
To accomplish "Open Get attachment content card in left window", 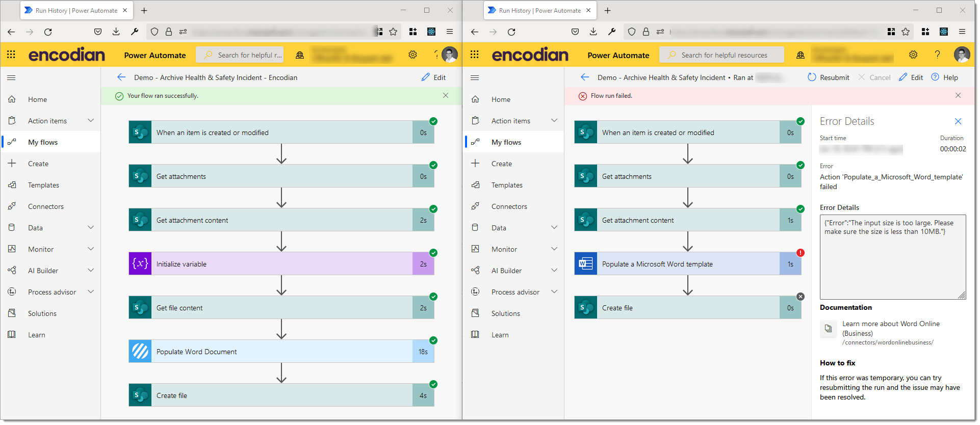I will [281, 220].
